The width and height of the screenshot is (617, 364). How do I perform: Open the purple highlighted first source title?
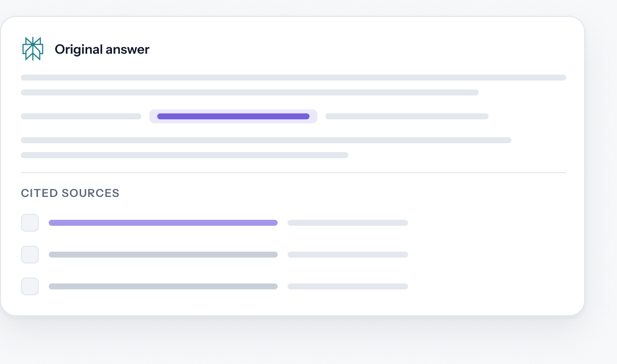(163, 223)
